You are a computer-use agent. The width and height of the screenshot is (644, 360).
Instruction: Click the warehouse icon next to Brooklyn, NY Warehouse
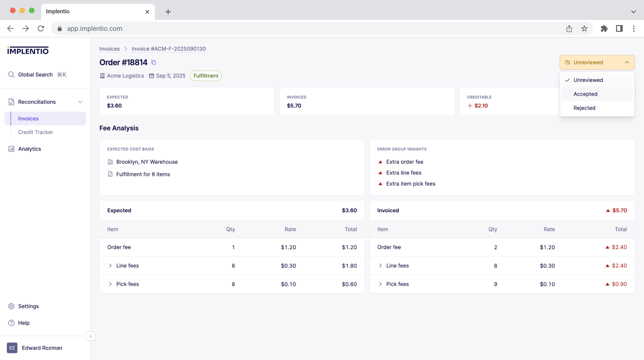(x=110, y=162)
